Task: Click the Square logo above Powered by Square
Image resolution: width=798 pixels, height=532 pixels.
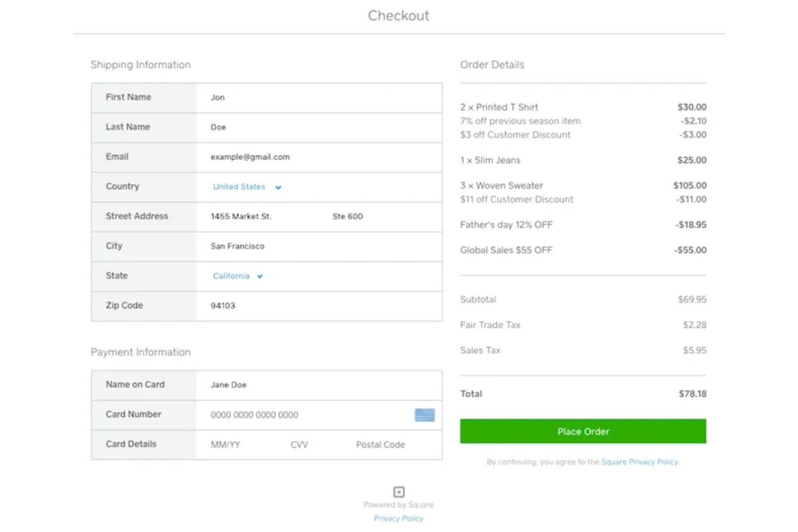Action: (x=398, y=491)
